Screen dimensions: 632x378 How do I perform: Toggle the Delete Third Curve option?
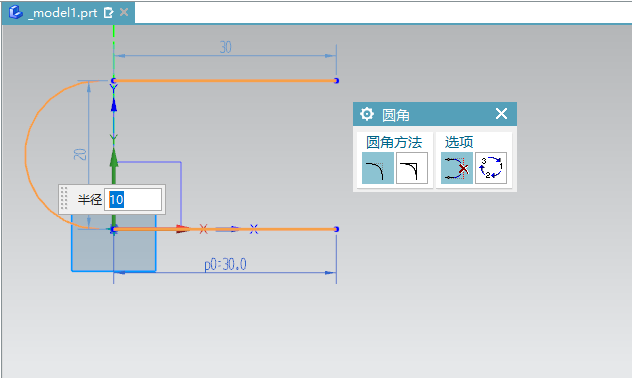457,168
